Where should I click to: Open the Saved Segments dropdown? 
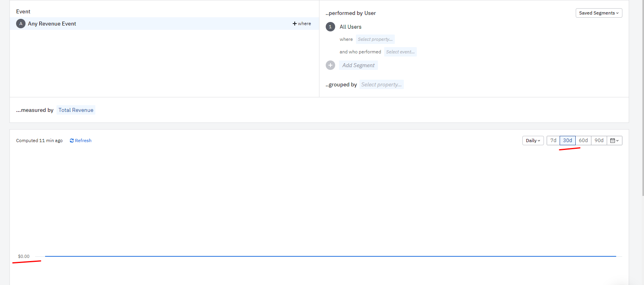click(599, 13)
